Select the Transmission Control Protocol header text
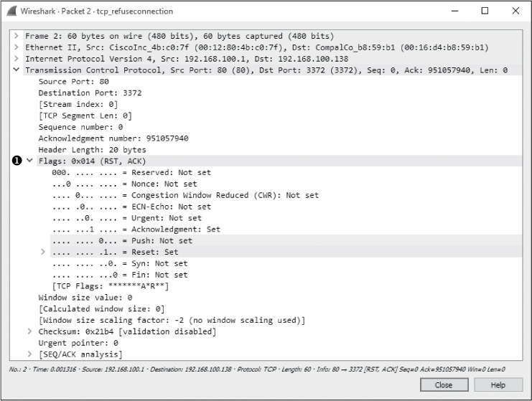 click(x=266, y=70)
